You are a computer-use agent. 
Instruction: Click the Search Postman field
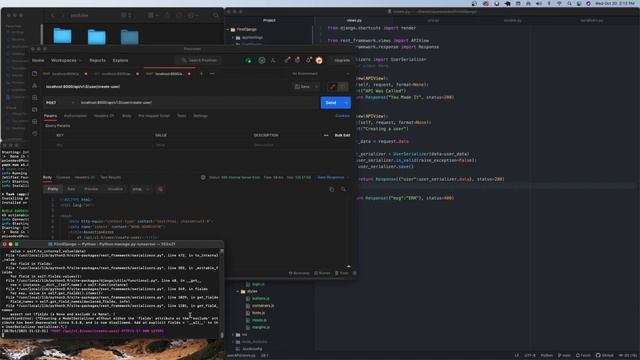[x=198, y=60]
